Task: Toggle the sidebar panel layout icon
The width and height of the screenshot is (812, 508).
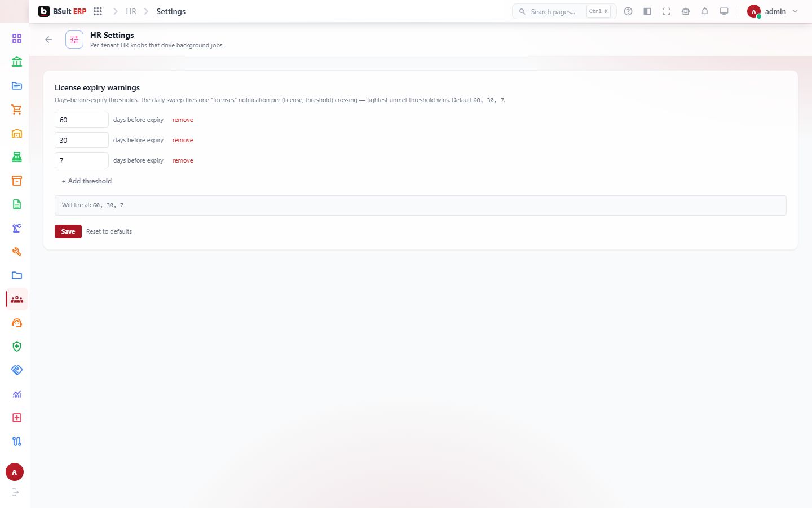Action: 647,11
